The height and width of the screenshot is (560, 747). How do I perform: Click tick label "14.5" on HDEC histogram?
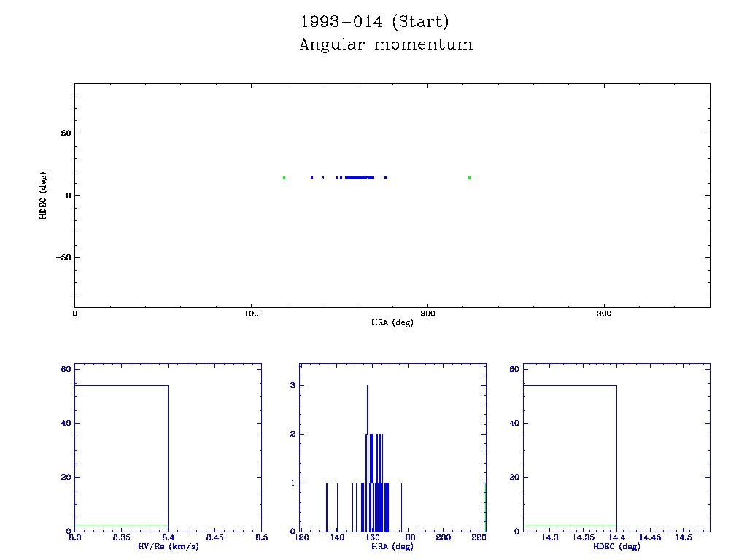pyautogui.click(x=684, y=537)
